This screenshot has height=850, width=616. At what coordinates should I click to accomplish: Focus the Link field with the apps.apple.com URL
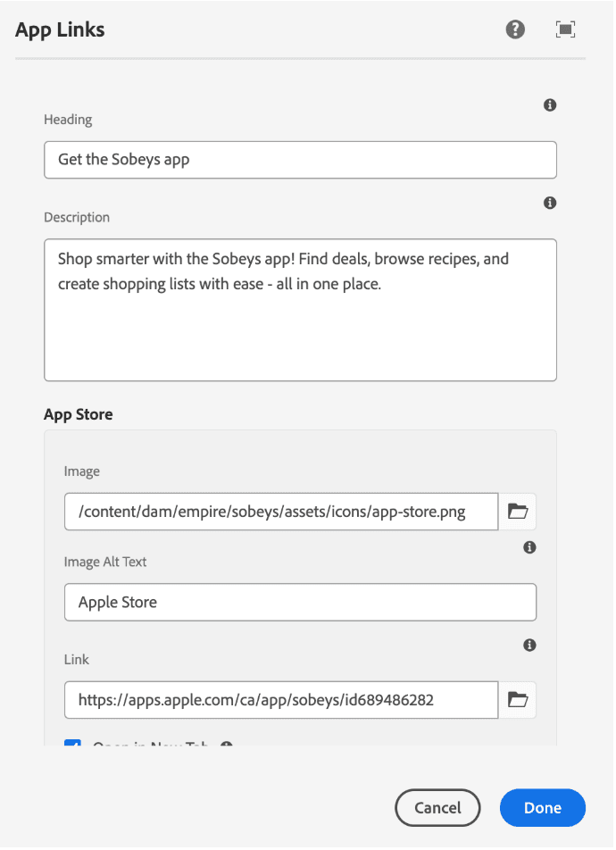(x=280, y=700)
